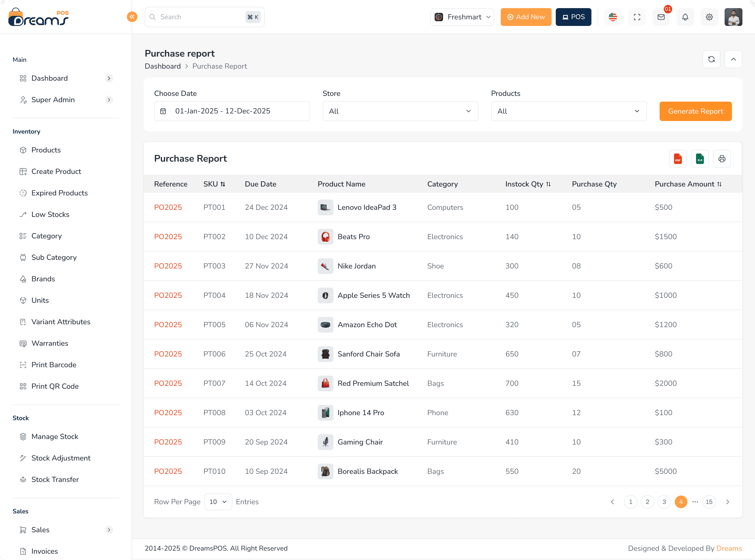The image size is (755, 560).
Task: Open the email inbox icon
Action: click(661, 17)
